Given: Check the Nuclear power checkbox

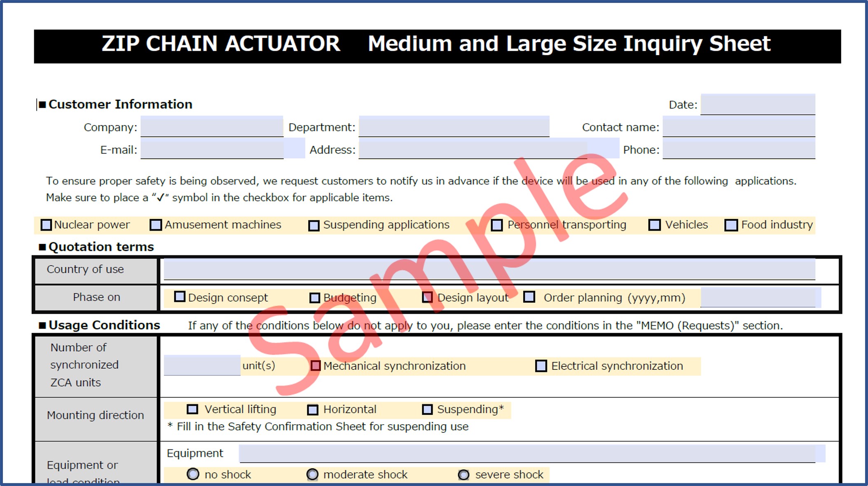Looking at the screenshot, I should coord(46,225).
